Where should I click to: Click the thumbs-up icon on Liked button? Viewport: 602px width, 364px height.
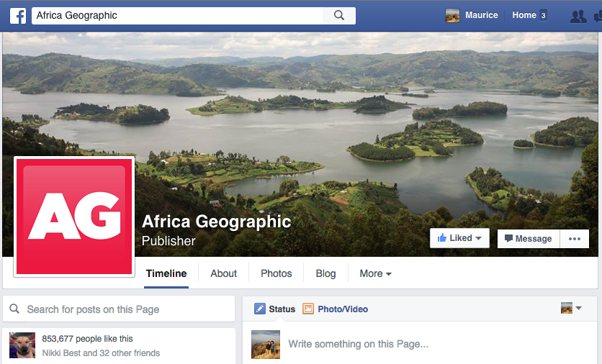tap(442, 238)
